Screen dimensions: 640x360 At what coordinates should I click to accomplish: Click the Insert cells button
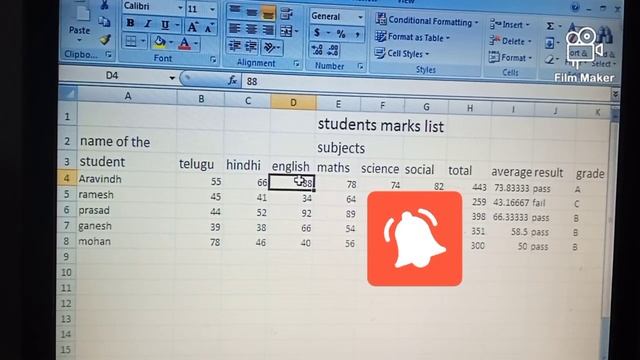point(509,24)
